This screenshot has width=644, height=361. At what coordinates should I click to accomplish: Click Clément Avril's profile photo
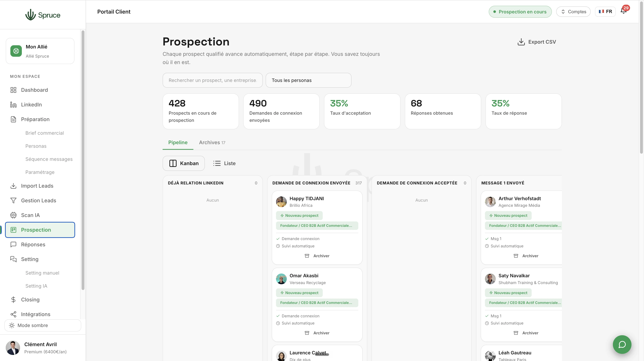pyautogui.click(x=13, y=348)
